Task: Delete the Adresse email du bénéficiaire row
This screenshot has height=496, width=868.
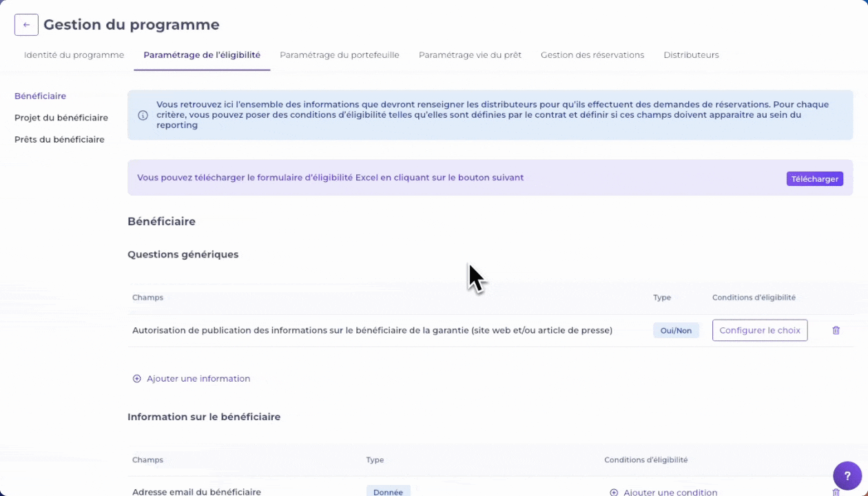Action: pos(836,492)
